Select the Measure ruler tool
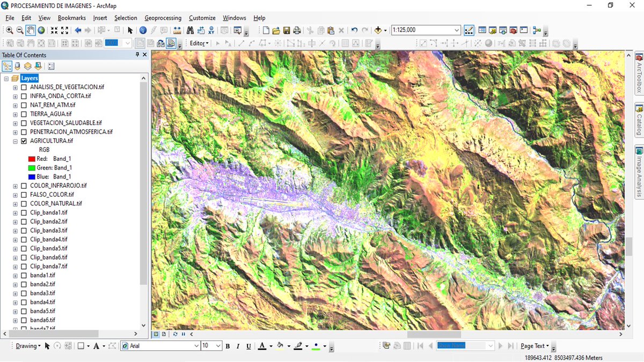This screenshot has width=644, height=362. [x=177, y=30]
